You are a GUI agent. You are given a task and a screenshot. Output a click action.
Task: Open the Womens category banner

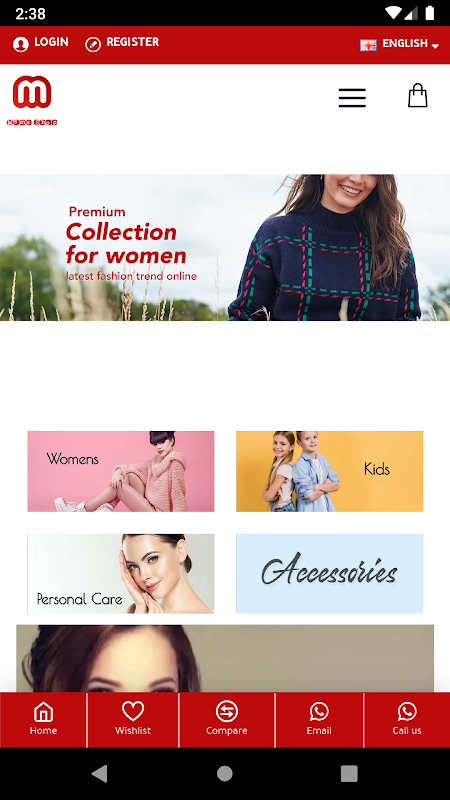[121, 471]
